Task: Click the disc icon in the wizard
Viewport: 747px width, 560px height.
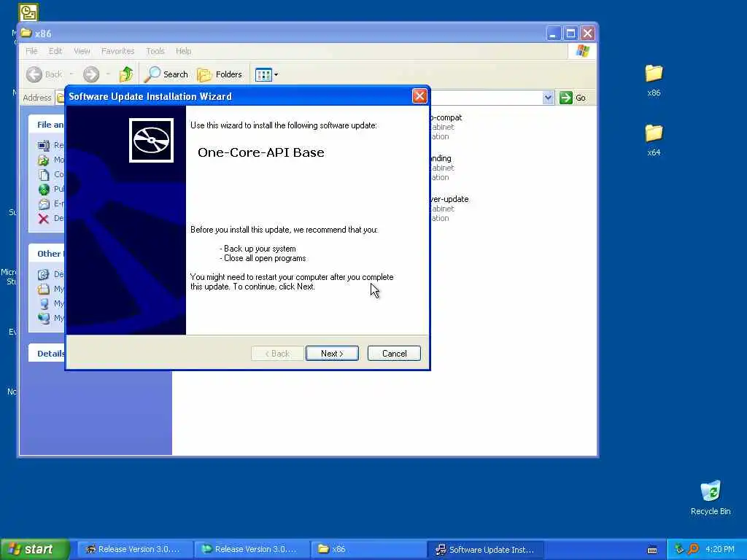Action: coord(151,141)
